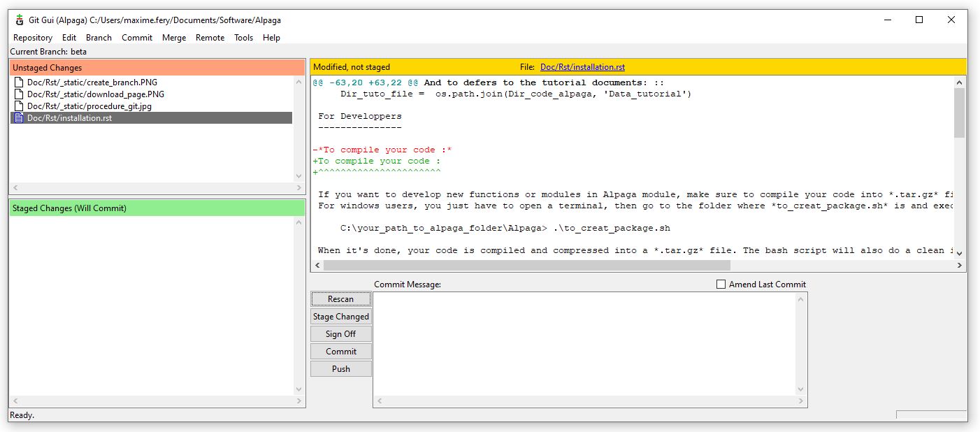The image size is (980, 432).
Task: Click the Push button
Action: coord(341,369)
